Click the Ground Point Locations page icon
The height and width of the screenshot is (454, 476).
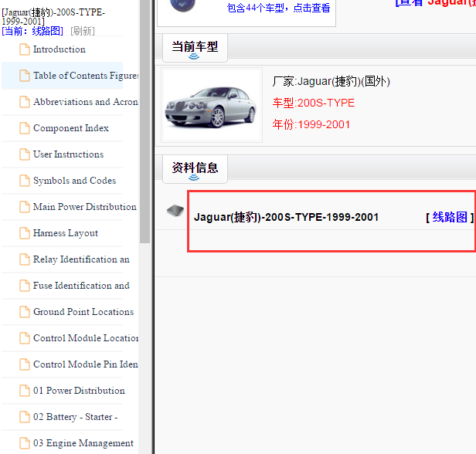25,312
